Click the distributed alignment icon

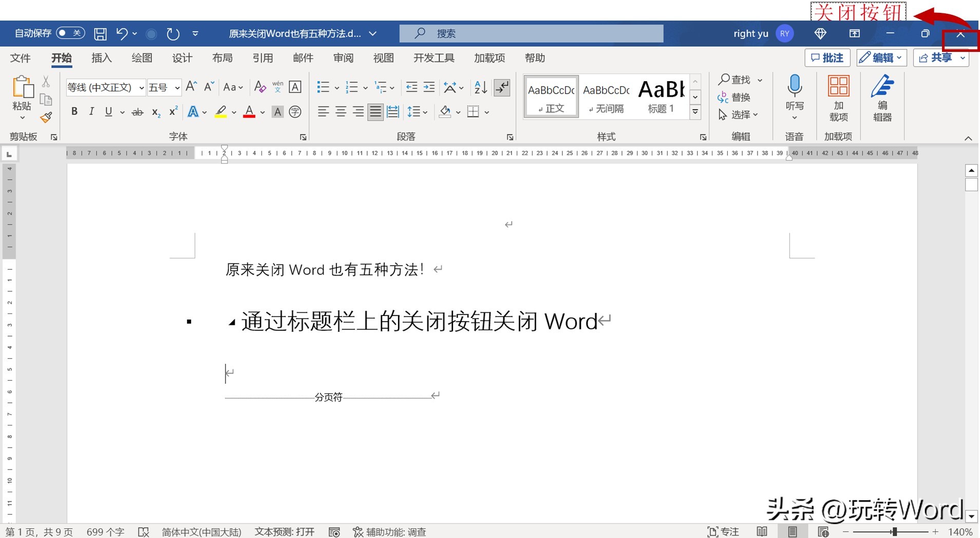point(393,112)
